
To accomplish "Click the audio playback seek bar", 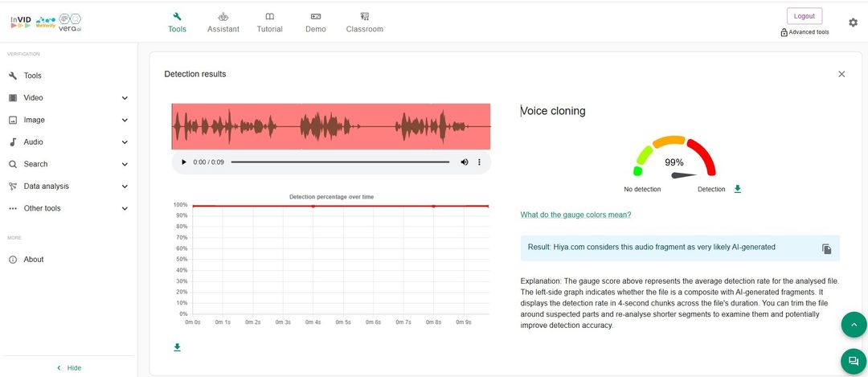I will 340,162.
